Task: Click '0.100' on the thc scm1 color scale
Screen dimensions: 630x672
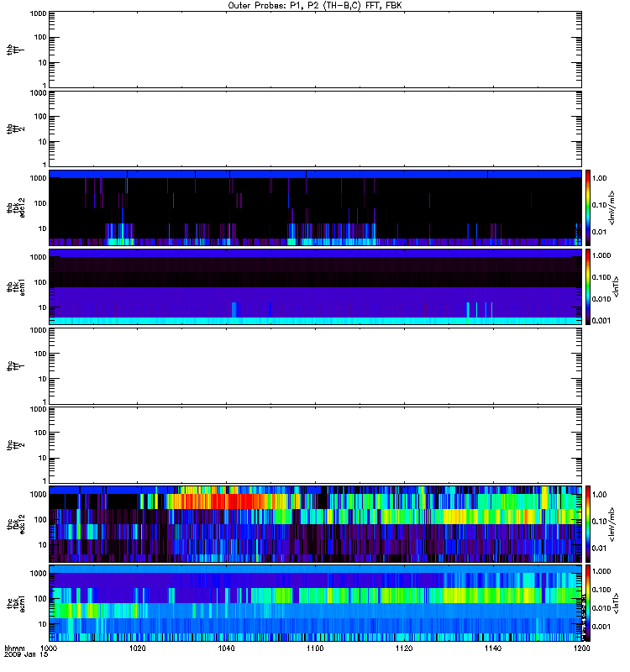Action: pyautogui.click(x=601, y=590)
